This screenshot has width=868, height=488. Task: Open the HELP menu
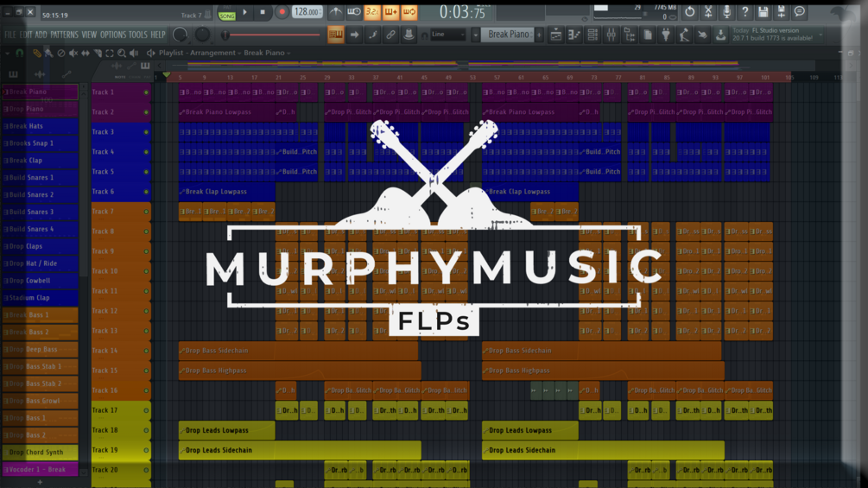click(158, 35)
